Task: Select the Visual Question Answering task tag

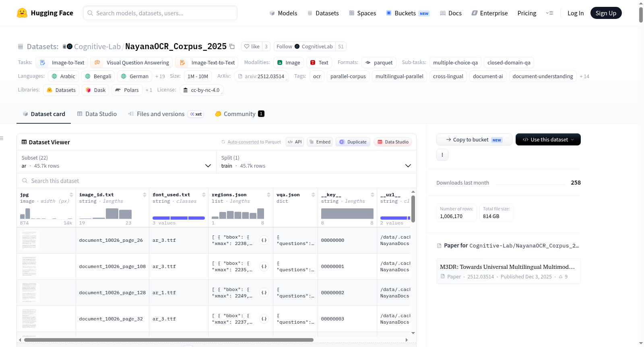Action: tap(132, 62)
